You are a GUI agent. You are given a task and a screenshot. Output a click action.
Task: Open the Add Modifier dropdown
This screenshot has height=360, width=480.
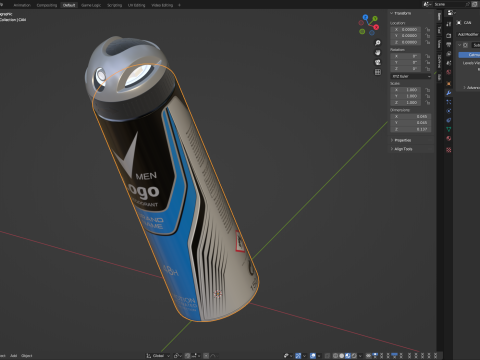click(x=468, y=34)
